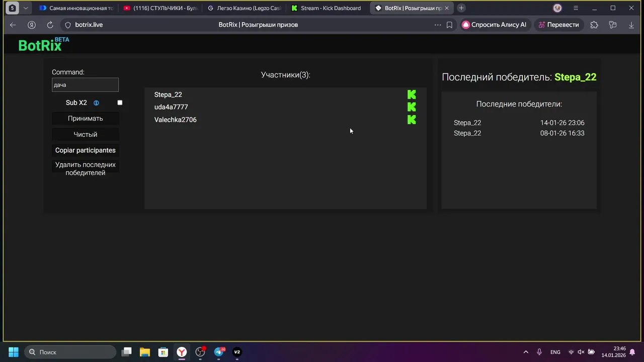The width and height of the screenshot is (644, 362).
Task: Open the collections/sidebar icon in toolbar
Action: coord(612,25)
